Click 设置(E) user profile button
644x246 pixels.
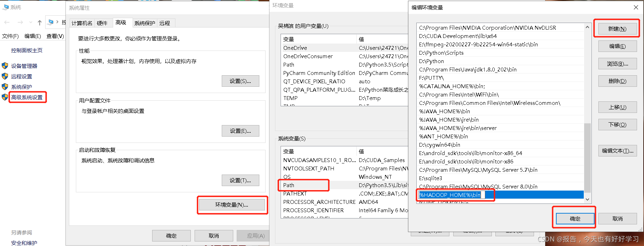pos(240,131)
